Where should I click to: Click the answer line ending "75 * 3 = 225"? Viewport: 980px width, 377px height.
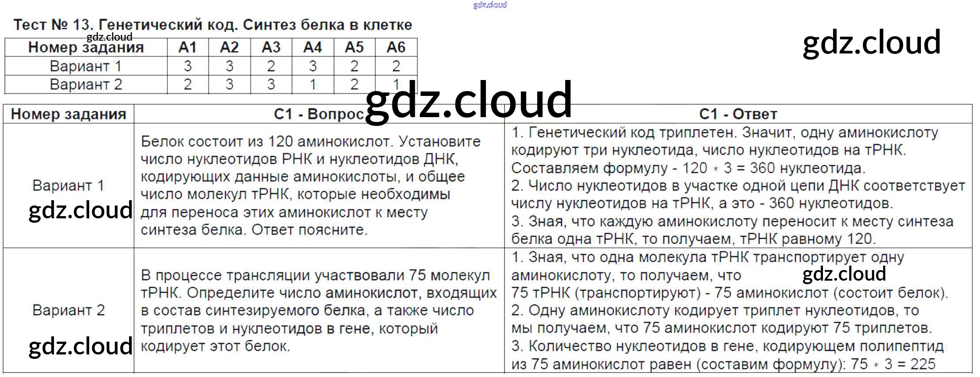point(723,364)
